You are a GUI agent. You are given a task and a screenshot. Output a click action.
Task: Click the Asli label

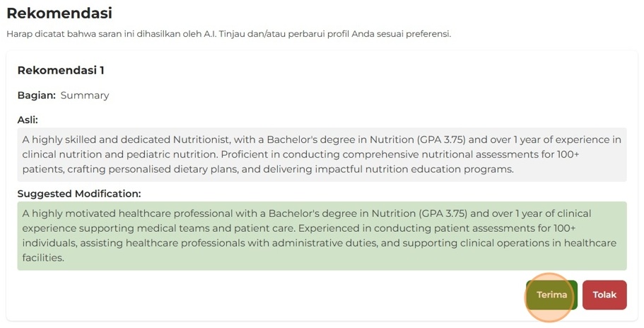pos(28,119)
